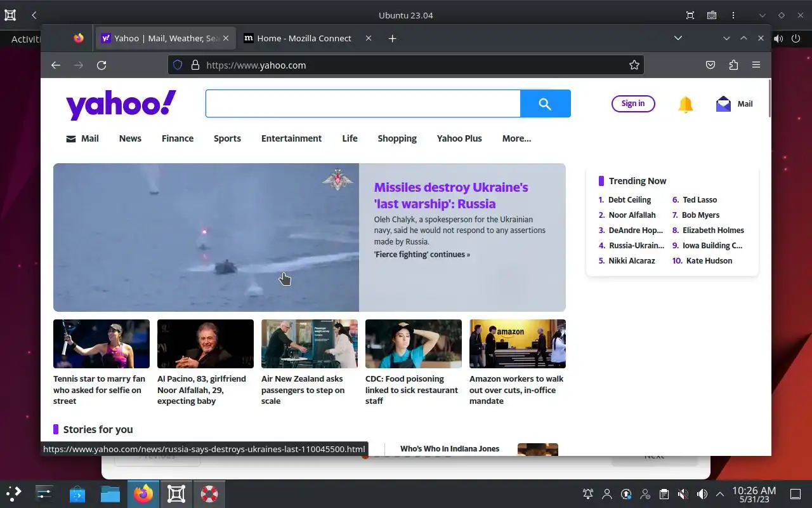Open the Firefox hamburger application menu
The width and height of the screenshot is (812, 508).
pos(756,65)
